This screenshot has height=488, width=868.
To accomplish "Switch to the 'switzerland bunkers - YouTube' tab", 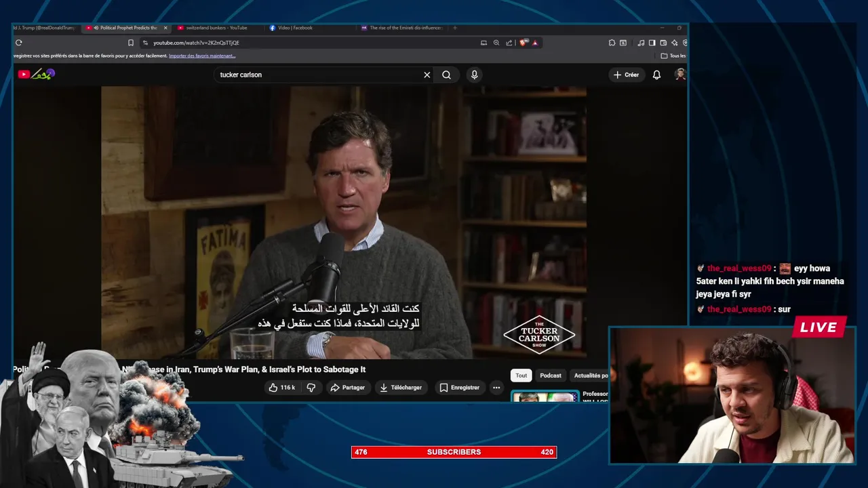I will point(216,28).
